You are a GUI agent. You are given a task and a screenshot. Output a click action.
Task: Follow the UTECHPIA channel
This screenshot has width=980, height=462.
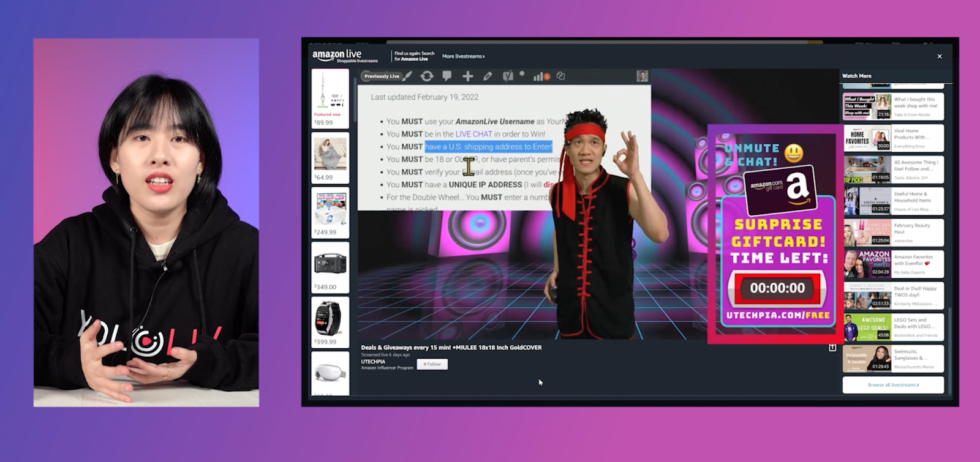click(x=432, y=364)
